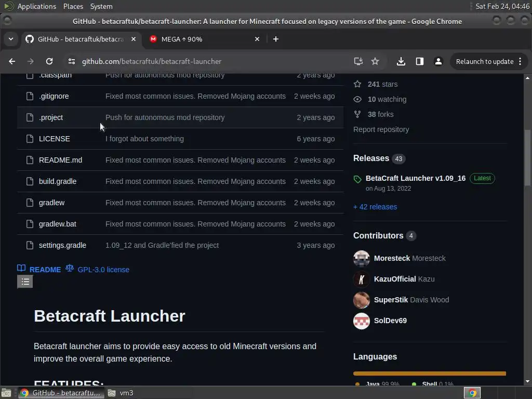The width and height of the screenshot is (532, 399).
Task: Click the GitHub Chrome taskbar button
Action: click(x=60, y=393)
